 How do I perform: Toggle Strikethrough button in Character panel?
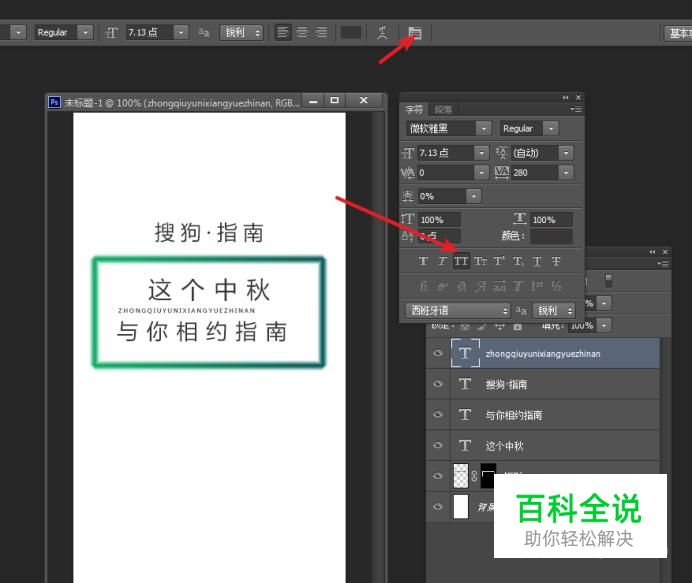tap(556, 261)
